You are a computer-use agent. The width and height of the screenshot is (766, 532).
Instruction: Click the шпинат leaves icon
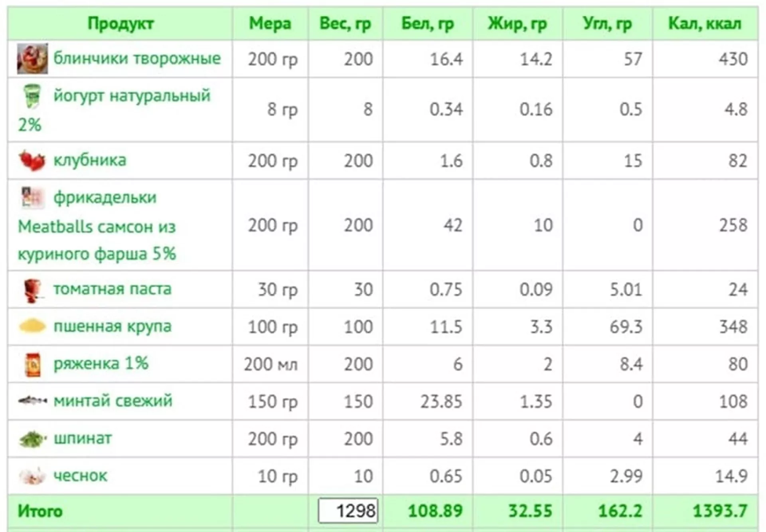pos(33,439)
